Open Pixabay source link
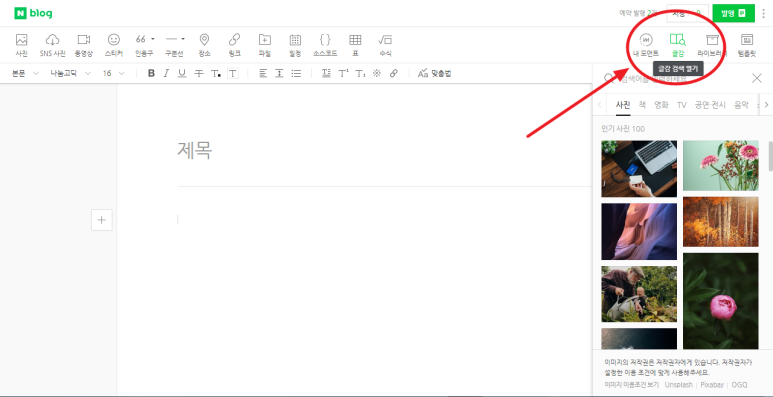The width and height of the screenshot is (773, 397). [x=712, y=385]
